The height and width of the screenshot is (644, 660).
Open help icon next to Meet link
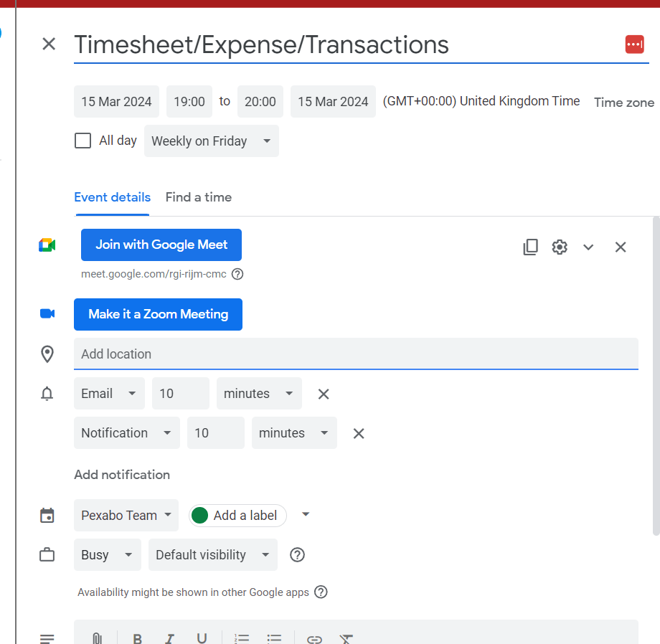click(237, 274)
